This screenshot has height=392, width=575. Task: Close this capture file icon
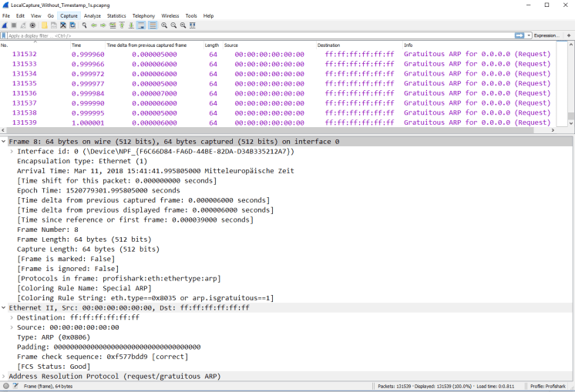[x=63, y=25]
